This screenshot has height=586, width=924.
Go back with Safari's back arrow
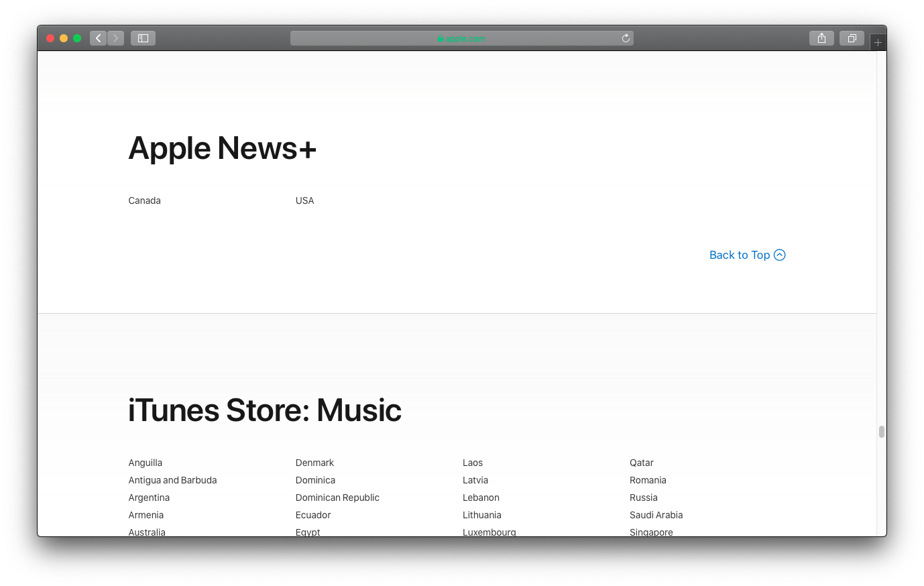click(x=99, y=38)
